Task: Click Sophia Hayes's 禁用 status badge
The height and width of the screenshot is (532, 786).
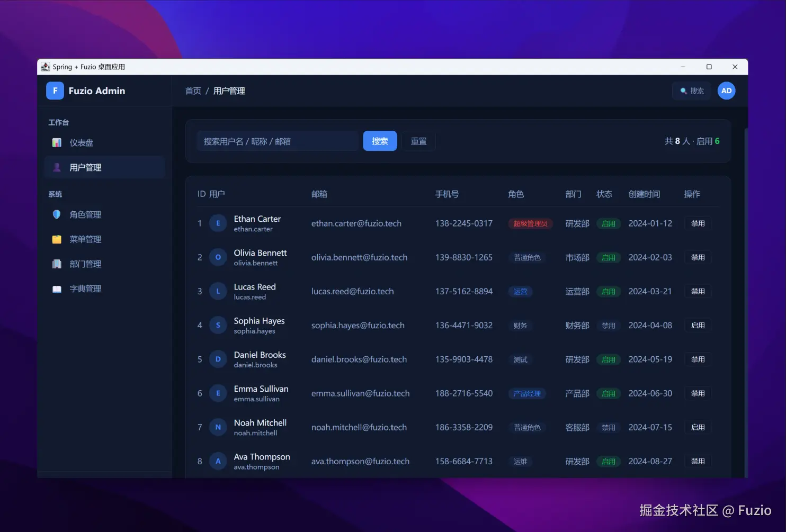Action: click(608, 326)
